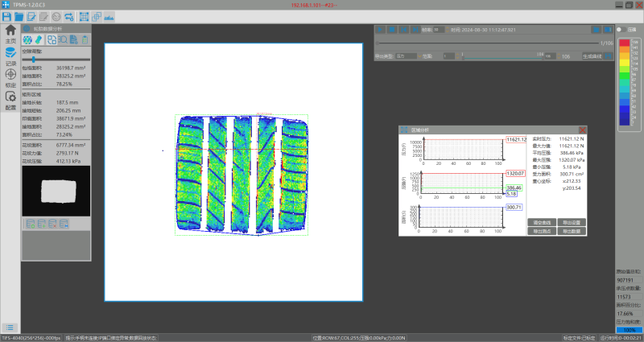Click the bottom-right button in region analysis dialog
Screen dimensions: 644x342
(572, 231)
